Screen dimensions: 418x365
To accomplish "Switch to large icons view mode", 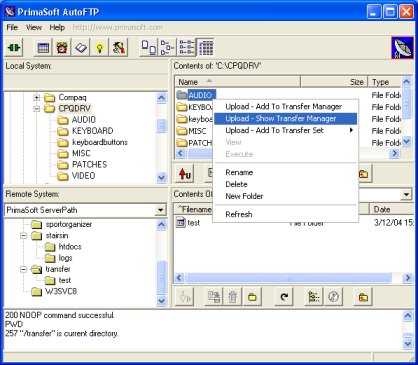I will [x=149, y=47].
